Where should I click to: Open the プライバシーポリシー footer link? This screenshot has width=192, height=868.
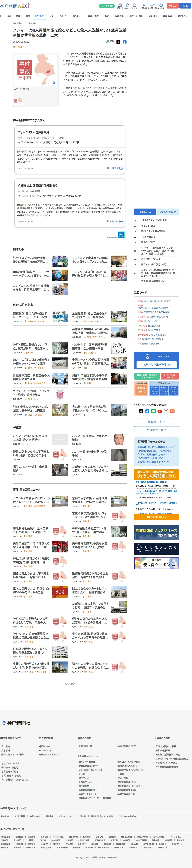coord(67,817)
